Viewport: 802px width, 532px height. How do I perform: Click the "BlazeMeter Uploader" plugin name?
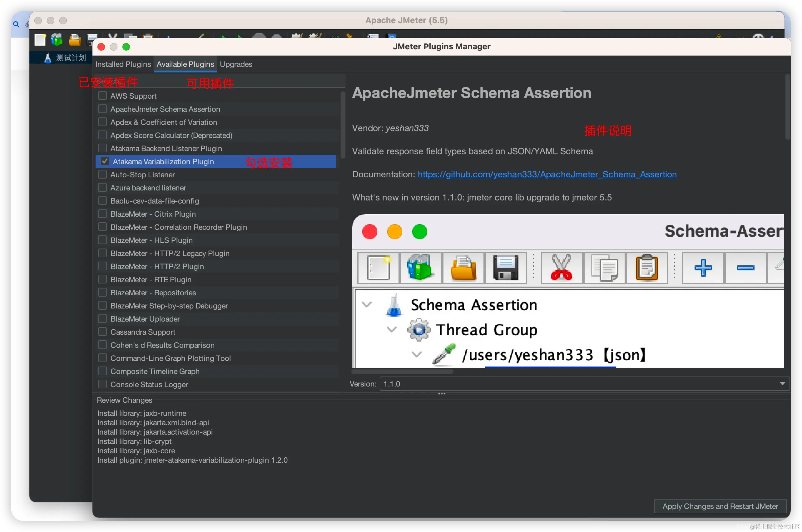pos(145,319)
